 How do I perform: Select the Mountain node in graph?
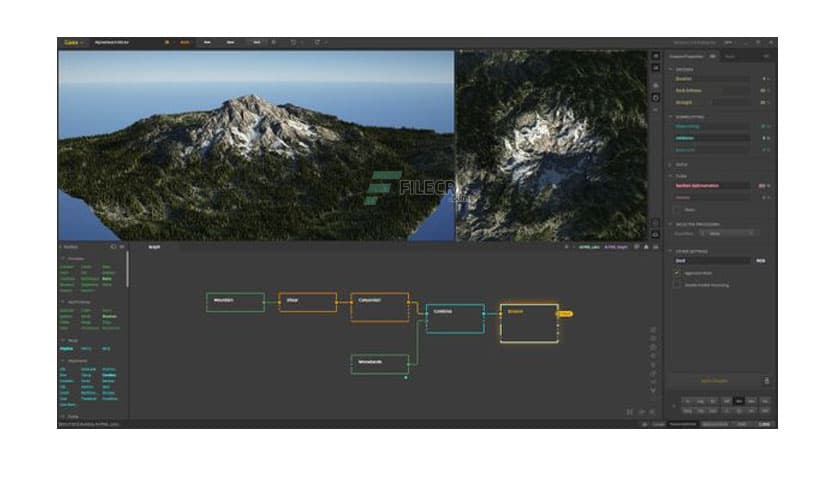tap(235, 301)
